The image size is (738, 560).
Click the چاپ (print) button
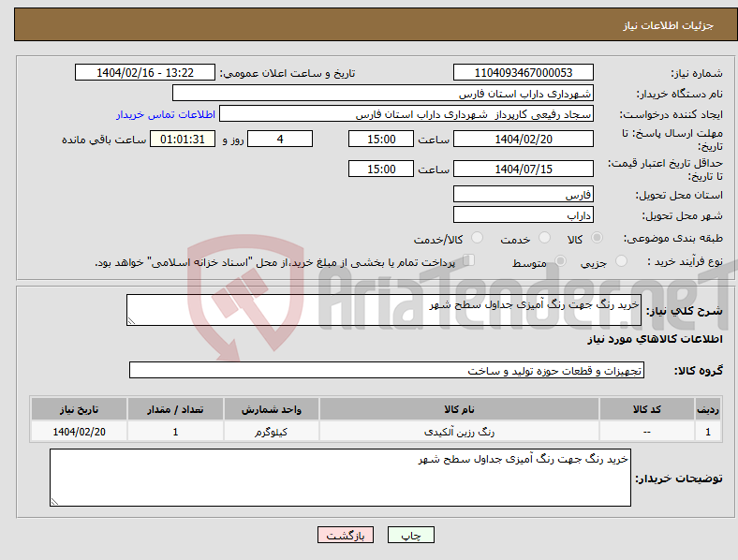click(x=410, y=535)
